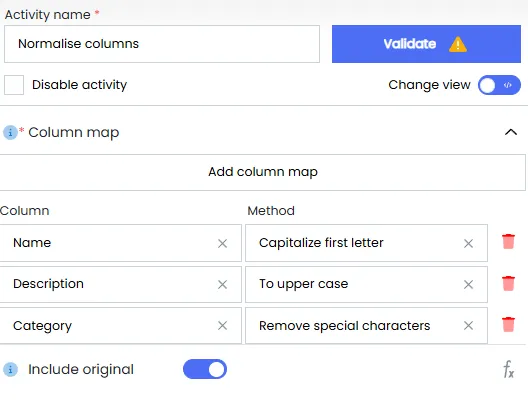Clear the Remove special characters method
The height and width of the screenshot is (403, 528).
[468, 326]
